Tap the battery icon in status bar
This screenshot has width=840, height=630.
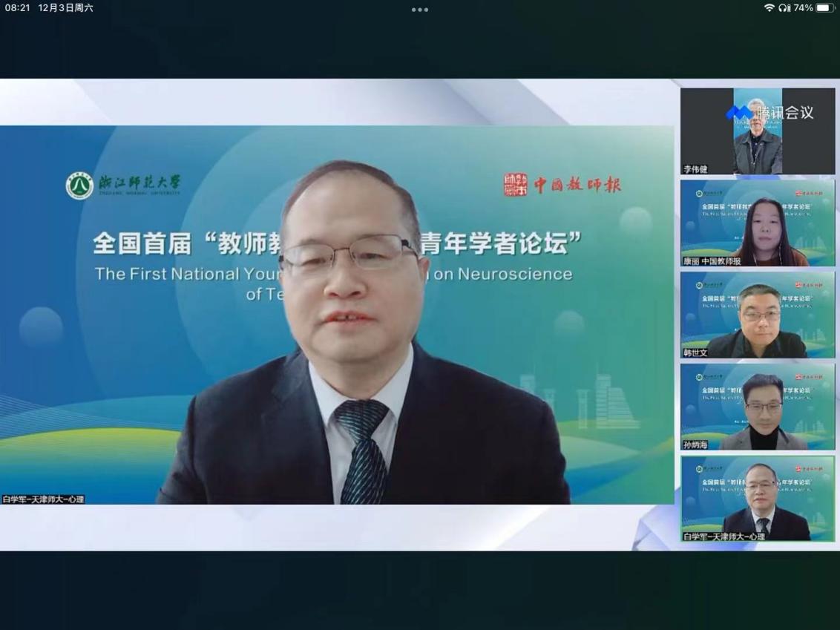pos(824,8)
